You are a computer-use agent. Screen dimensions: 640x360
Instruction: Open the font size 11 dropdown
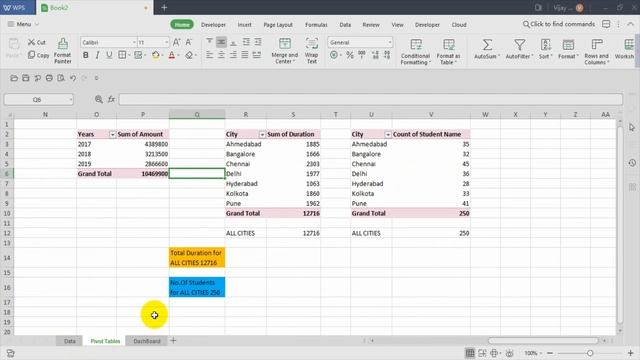coord(166,42)
